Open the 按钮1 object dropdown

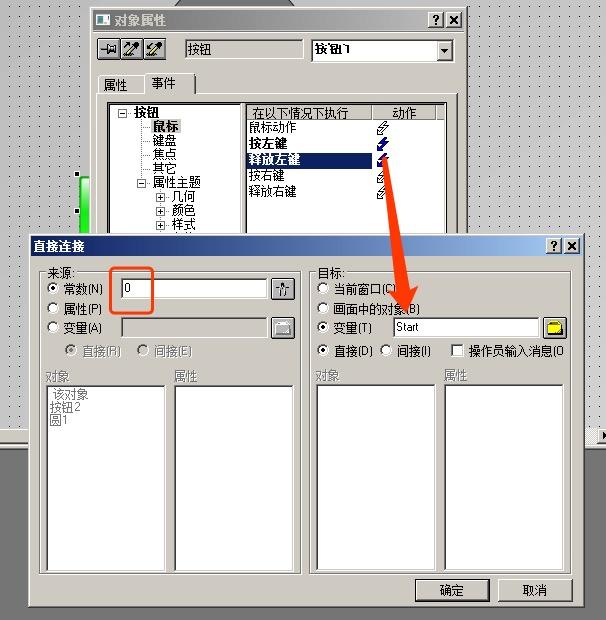pyautogui.click(x=444, y=51)
